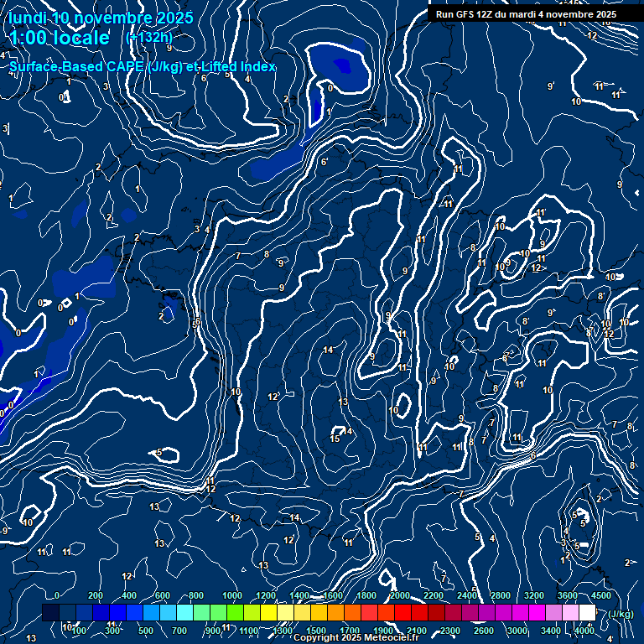Click the 'Run GFS 12Z du mardi 4 novembre 2025' banner
Screen dimensions: 644x644
[526, 14]
